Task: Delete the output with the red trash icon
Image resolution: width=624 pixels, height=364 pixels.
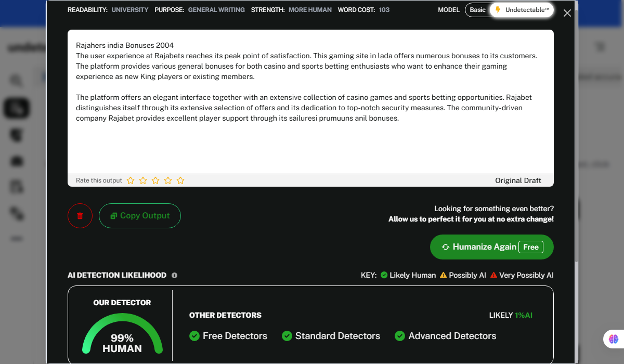Action: [80, 216]
